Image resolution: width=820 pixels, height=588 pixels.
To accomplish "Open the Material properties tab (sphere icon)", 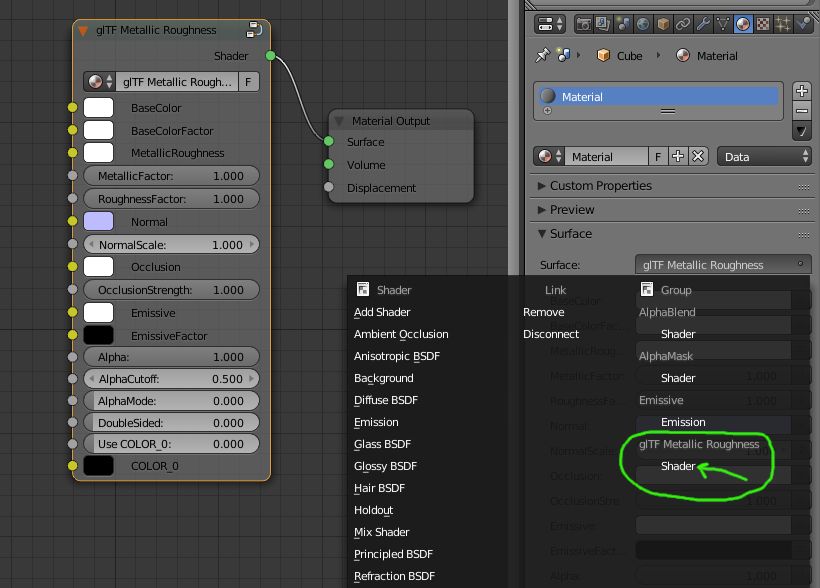I will click(x=743, y=24).
